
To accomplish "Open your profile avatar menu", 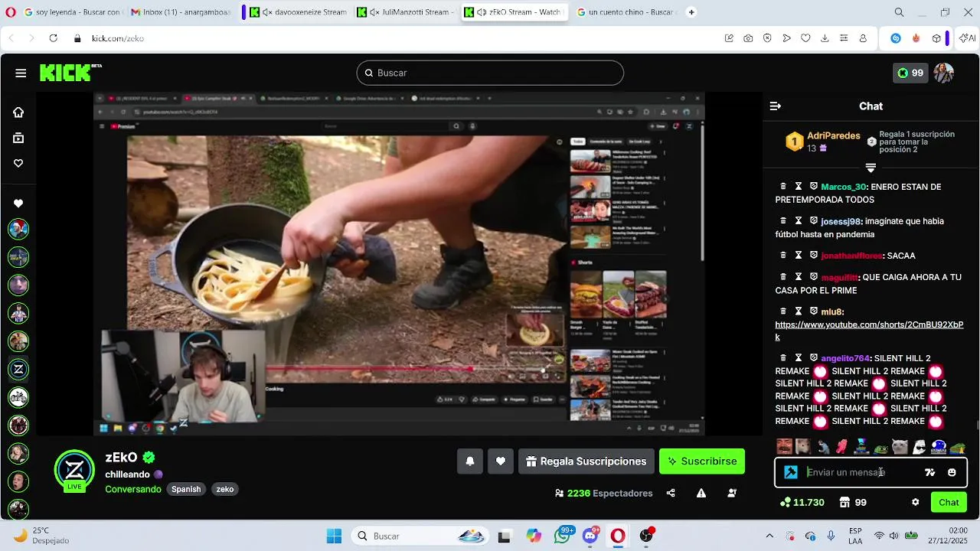I will point(944,73).
